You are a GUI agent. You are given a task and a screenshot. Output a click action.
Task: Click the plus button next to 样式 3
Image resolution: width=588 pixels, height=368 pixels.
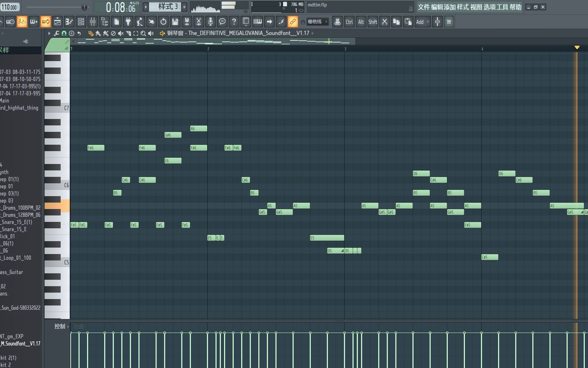click(184, 7)
